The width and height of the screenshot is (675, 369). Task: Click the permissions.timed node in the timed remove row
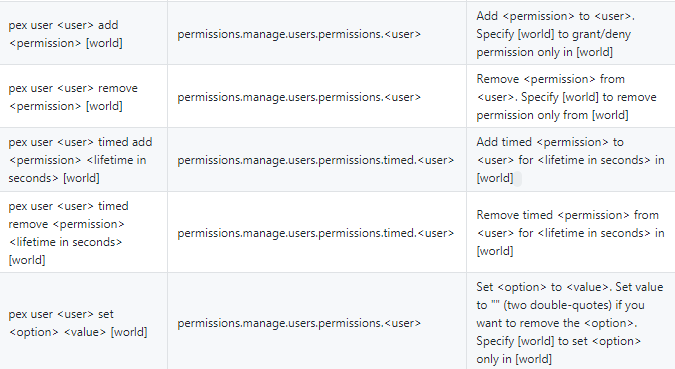[x=316, y=233]
